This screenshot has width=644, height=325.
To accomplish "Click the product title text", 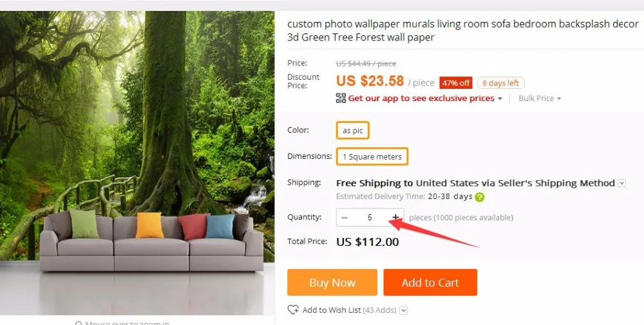I will coord(462,31).
